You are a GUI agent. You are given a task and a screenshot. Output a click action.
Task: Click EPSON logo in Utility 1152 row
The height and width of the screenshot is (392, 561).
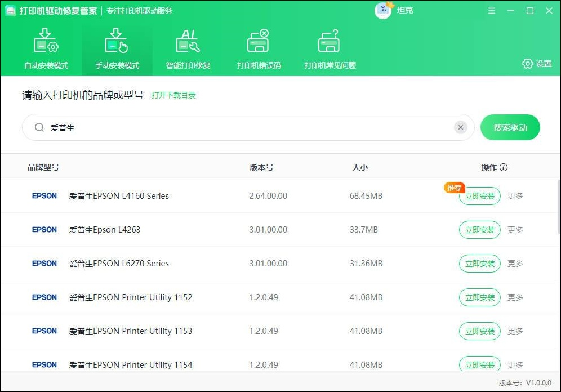point(44,297)
